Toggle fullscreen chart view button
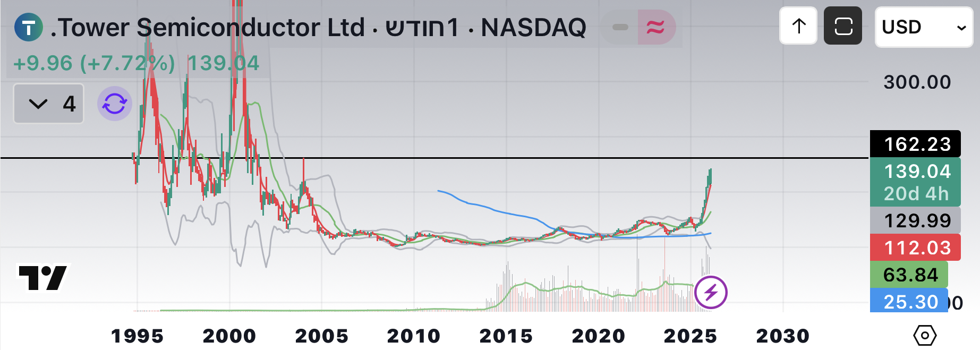Screen dimensions: 980x350 click(843, 26)
